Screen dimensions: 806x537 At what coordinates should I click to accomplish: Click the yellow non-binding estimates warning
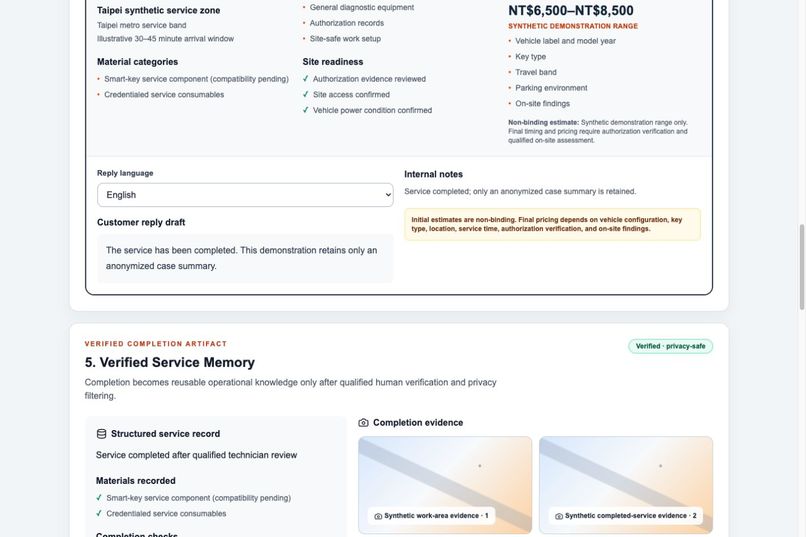pos(552,224)
